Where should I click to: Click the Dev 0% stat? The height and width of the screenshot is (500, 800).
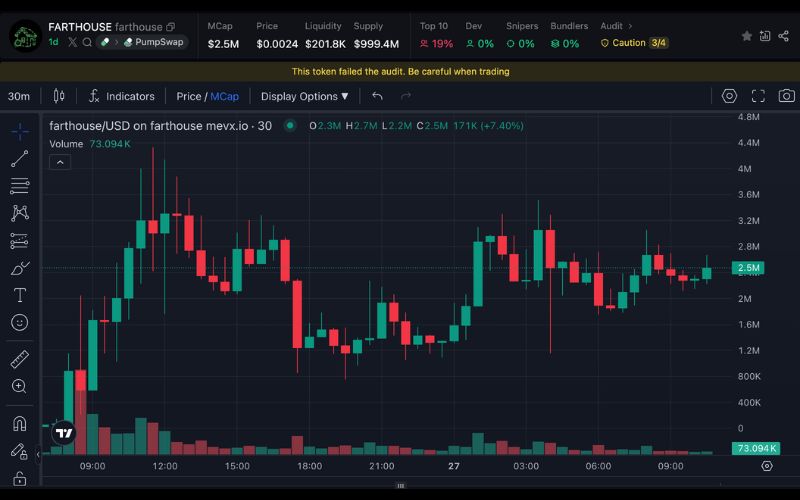[480, 35]
